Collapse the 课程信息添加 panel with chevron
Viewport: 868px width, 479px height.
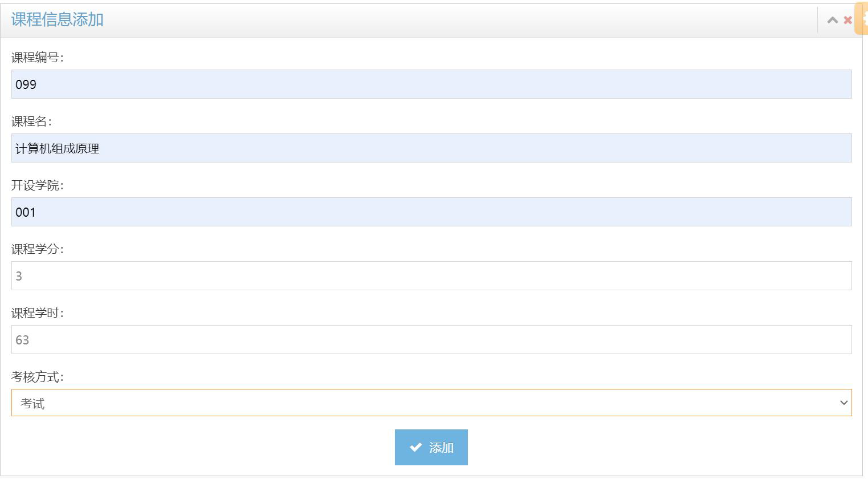point(832,20)
